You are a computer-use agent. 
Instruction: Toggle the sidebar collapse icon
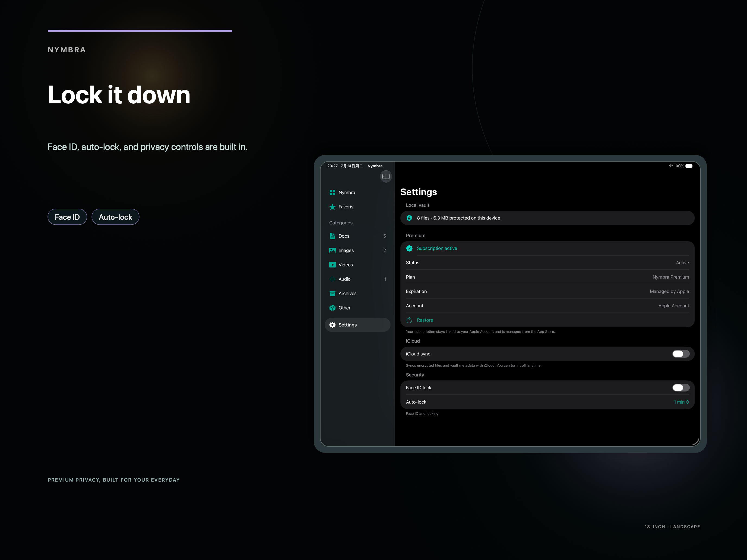[386, 177]
